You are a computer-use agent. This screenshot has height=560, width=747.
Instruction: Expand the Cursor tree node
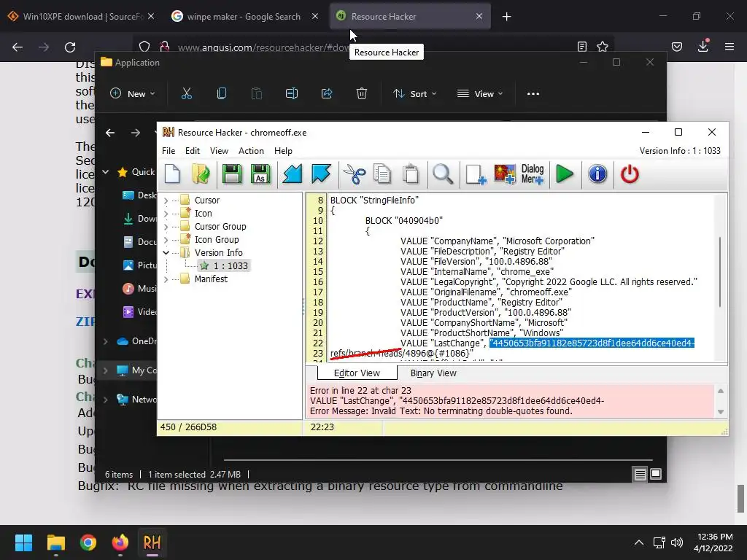166,201
